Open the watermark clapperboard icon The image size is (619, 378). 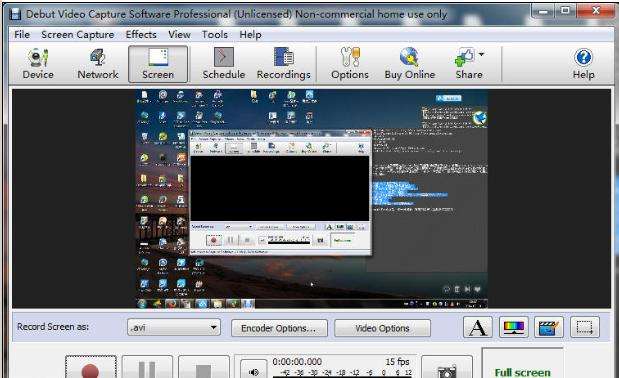coord(549,327)
